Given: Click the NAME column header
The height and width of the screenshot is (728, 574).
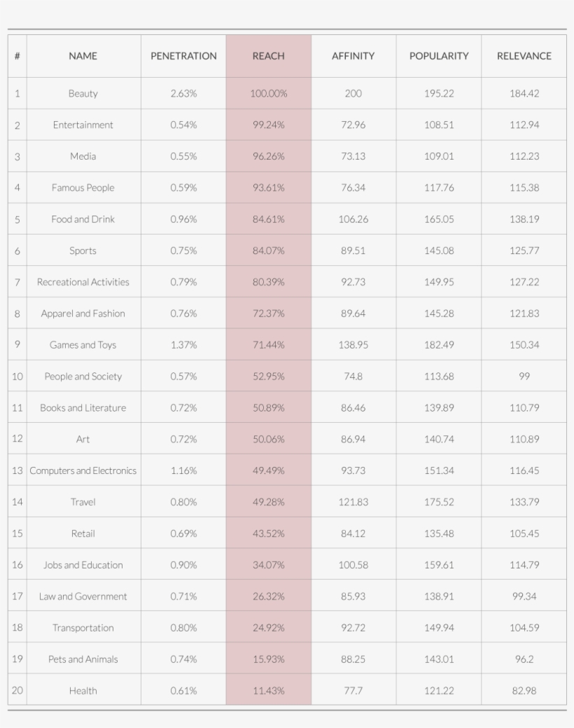Looking at the screenshot, I should tap(83, 56).
